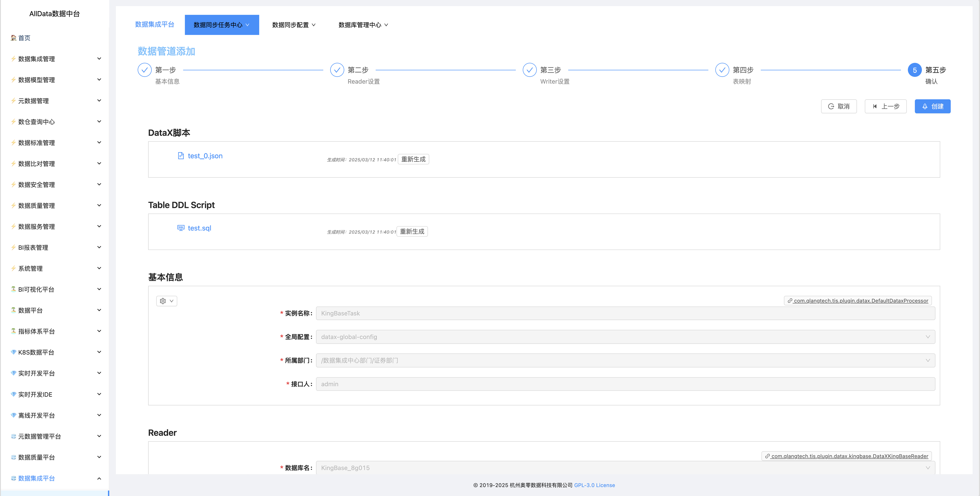Click the test.sql SQL file icon
980x496 pixels.
click(x=181, y=228)
